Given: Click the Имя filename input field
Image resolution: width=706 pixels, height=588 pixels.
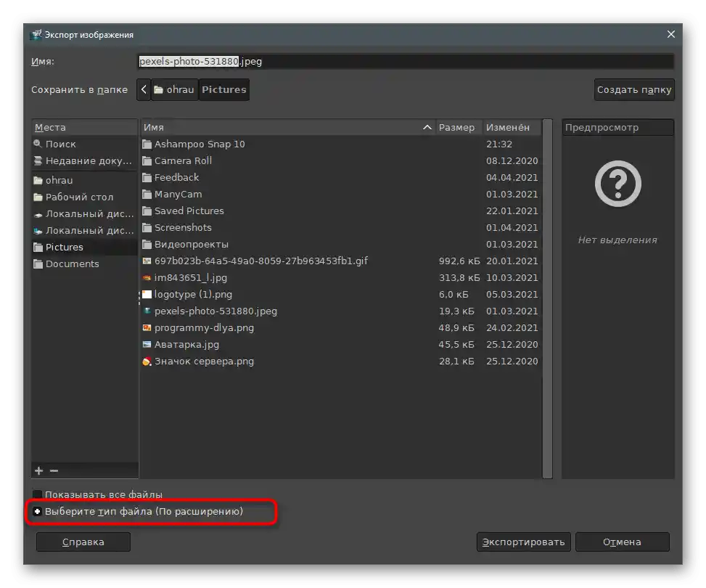Looking at the screenshot, I should [406, 61].
